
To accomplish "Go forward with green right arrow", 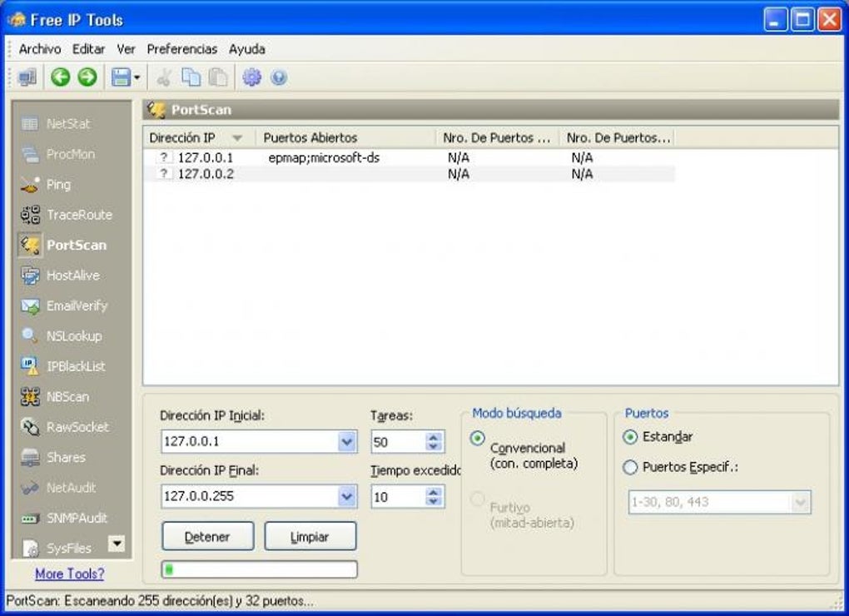I will pyautogui.click(x=87, y=77).
